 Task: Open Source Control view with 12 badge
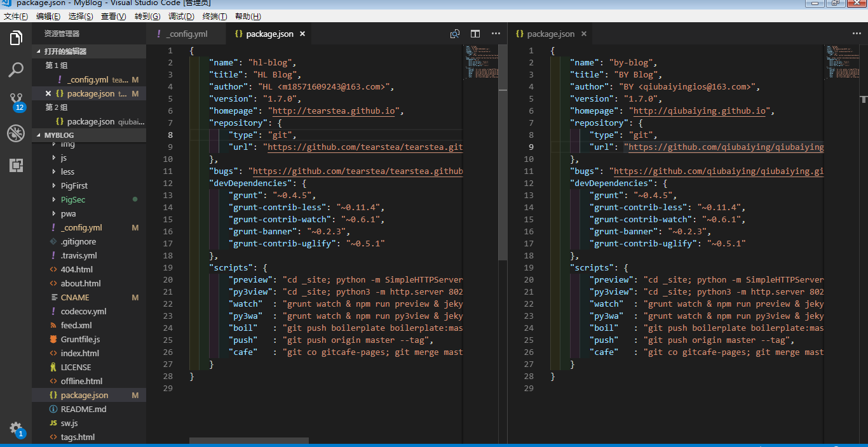click(x=16, y=102)
